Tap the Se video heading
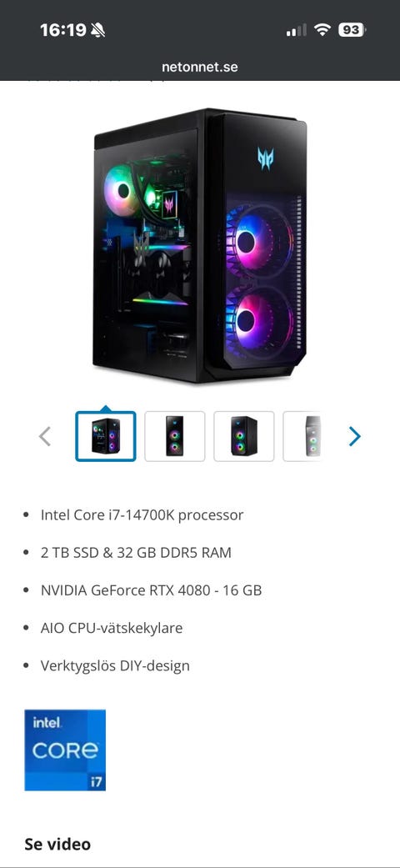This screenshot has height=868, width=400. pos(57,844)
